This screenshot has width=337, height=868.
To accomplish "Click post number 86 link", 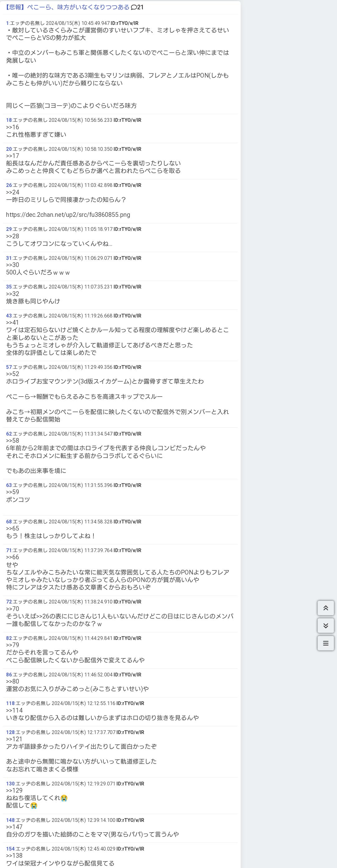I will (x=9, y=675).
